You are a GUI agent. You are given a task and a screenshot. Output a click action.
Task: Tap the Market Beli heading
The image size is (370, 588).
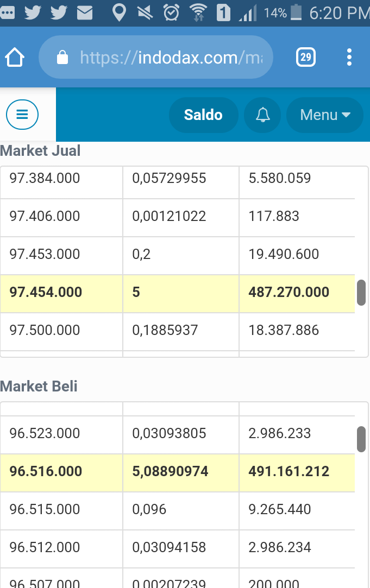coord(39,386)
